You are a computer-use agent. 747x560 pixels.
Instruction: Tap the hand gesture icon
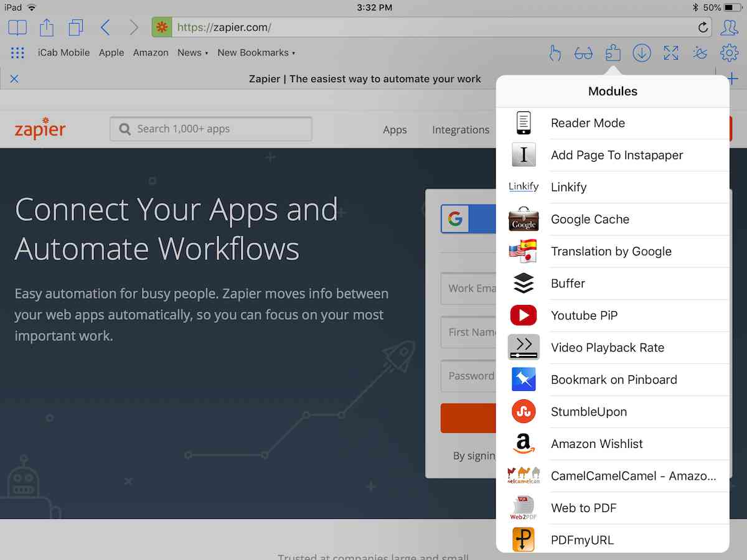coord(555,53)
